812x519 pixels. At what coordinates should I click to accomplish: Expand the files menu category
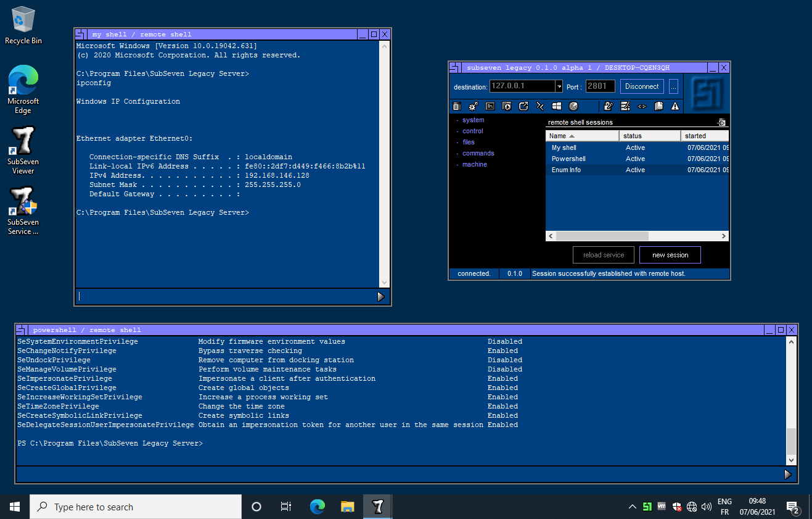[468, 142]
